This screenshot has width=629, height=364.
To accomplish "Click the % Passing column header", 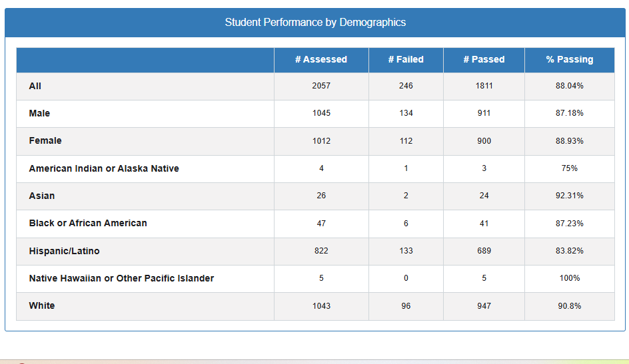I will pos(569,59).
